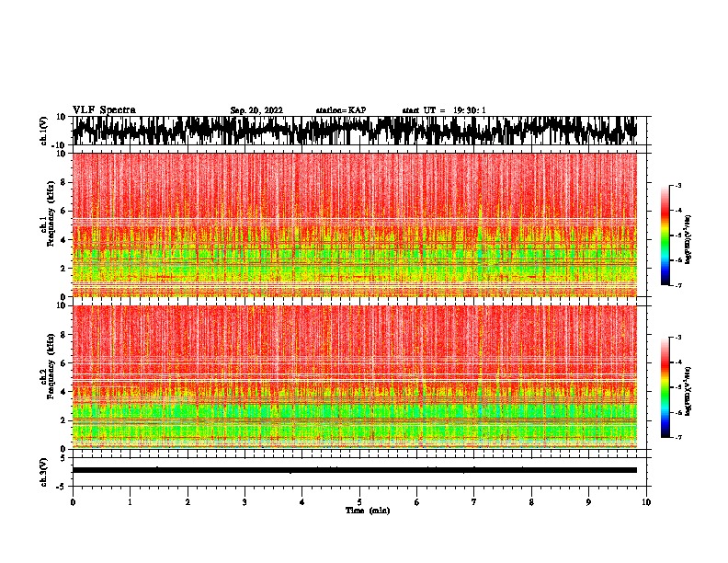Click time axis tick label "6"
Image resolution: width=728 pixels, height=563 pixels.
(x=416, y=502)
